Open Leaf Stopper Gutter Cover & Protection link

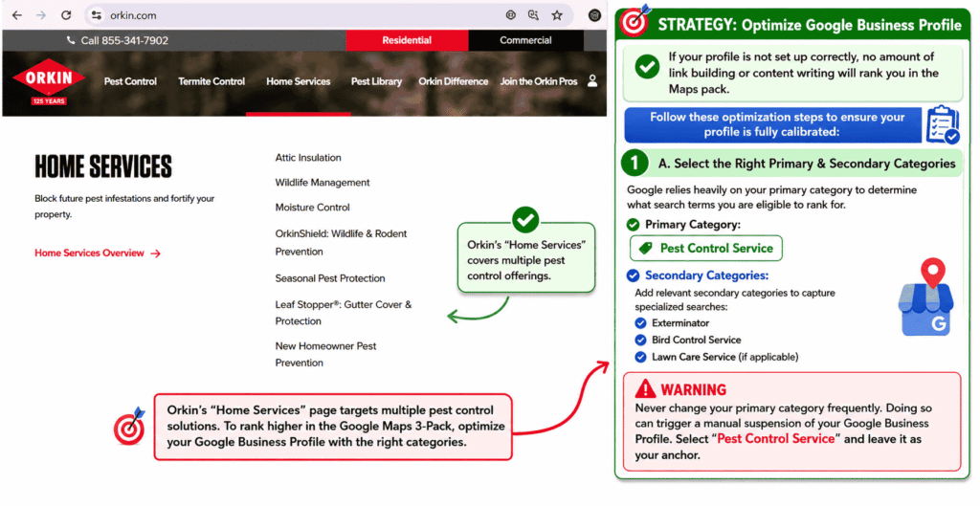coord(344,313)
